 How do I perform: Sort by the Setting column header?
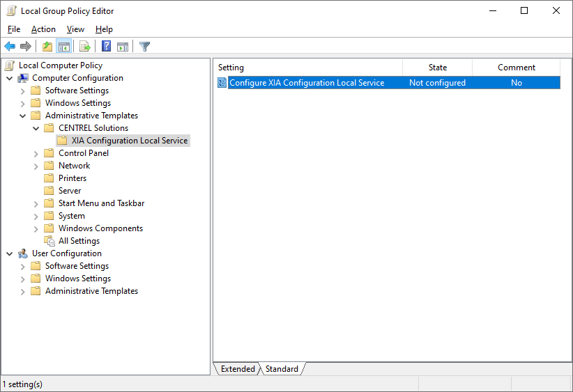click(307, 68)
